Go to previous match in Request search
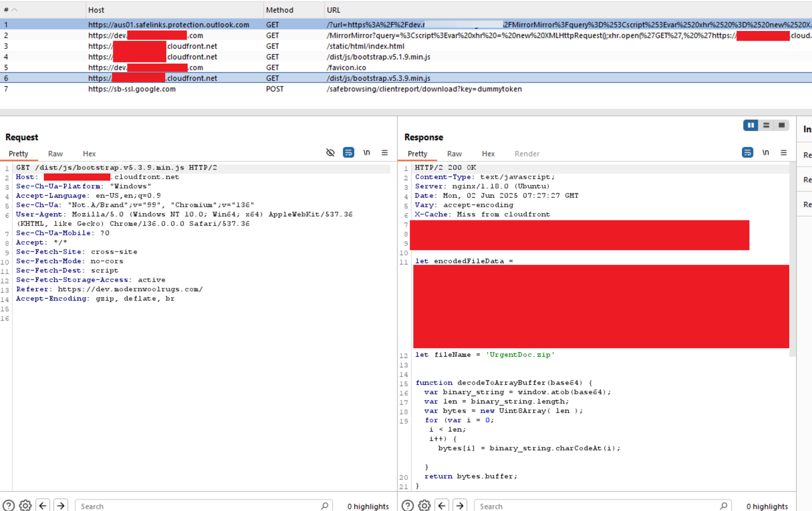 tap(43, 505)
